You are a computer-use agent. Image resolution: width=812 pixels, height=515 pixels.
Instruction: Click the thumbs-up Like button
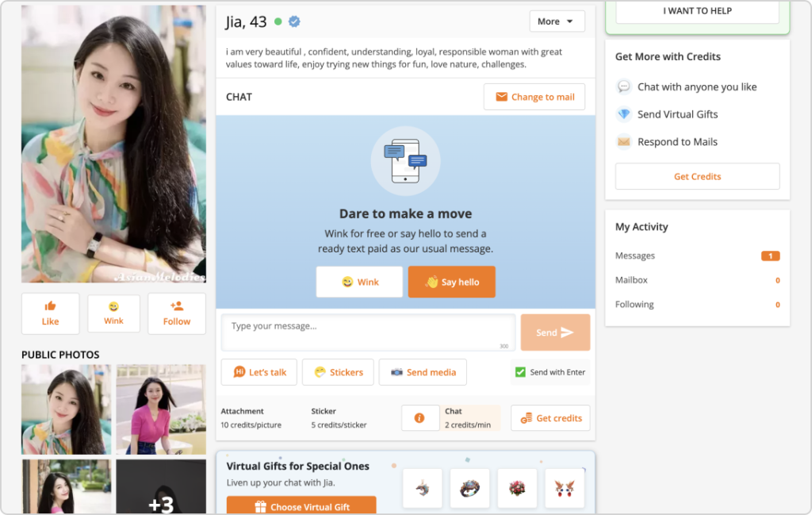(50, 313)
